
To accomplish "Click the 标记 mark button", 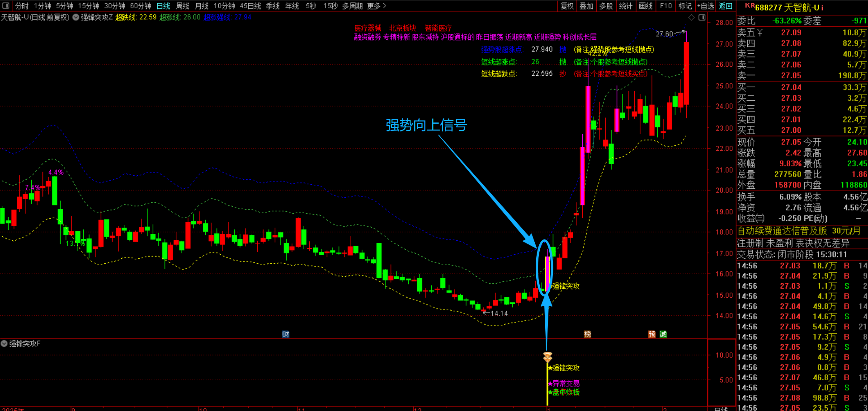I will pyautogui.click(x=685, y=6).
